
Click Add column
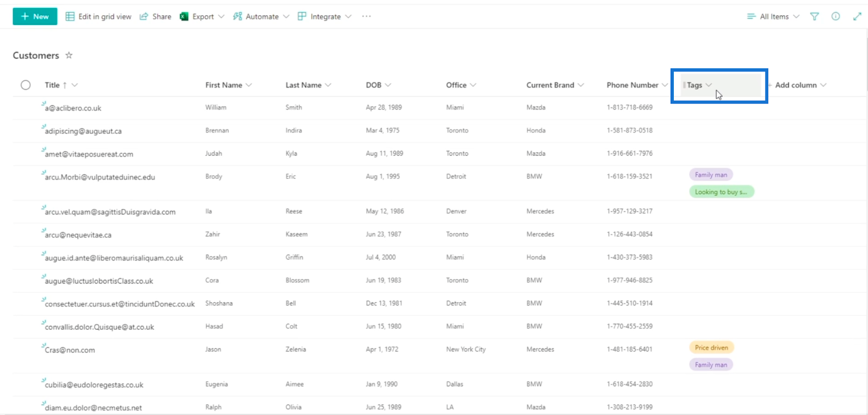796,85
